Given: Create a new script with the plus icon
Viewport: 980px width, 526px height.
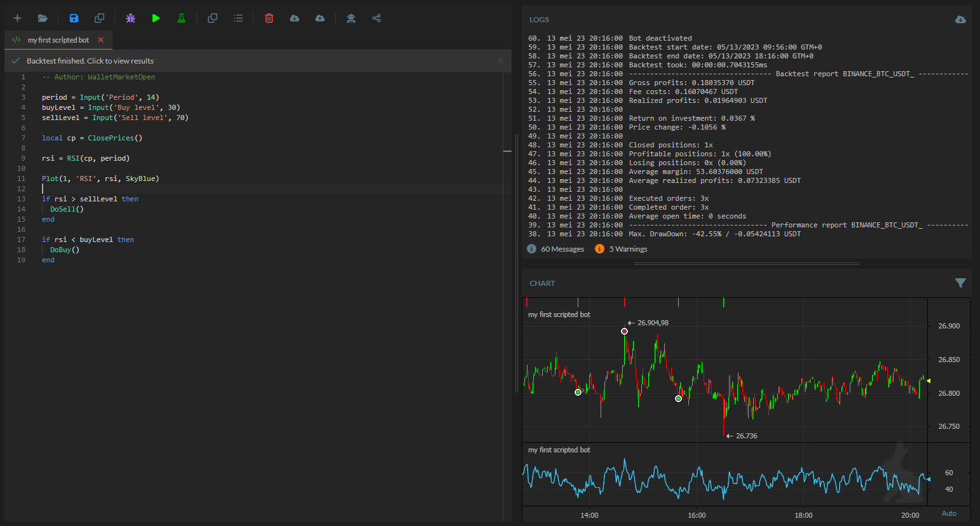Looking at the screenshot, I should point(17,18).
